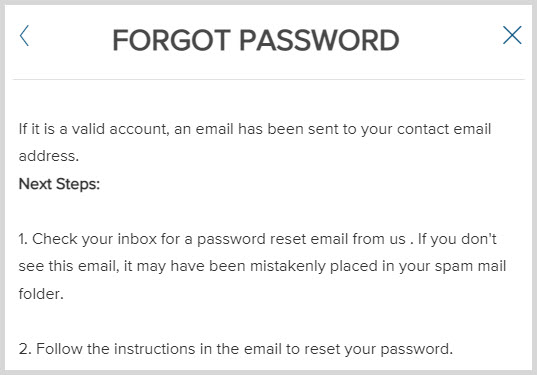
Task: Click the word 'address.' in first paragraph
Action: pos(49,156)
